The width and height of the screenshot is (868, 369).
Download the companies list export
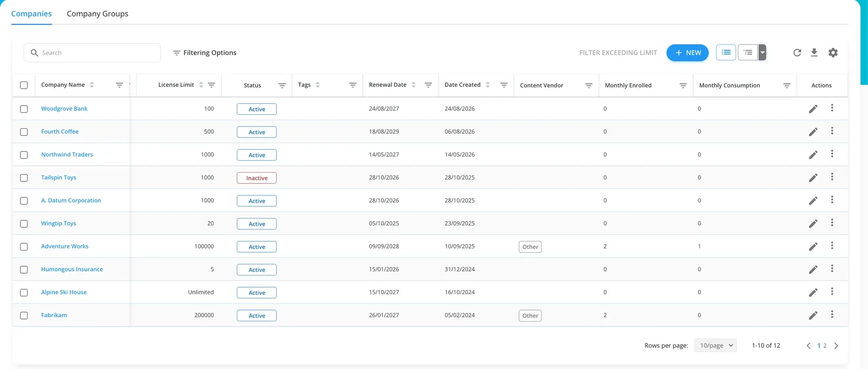pos(814,53)
